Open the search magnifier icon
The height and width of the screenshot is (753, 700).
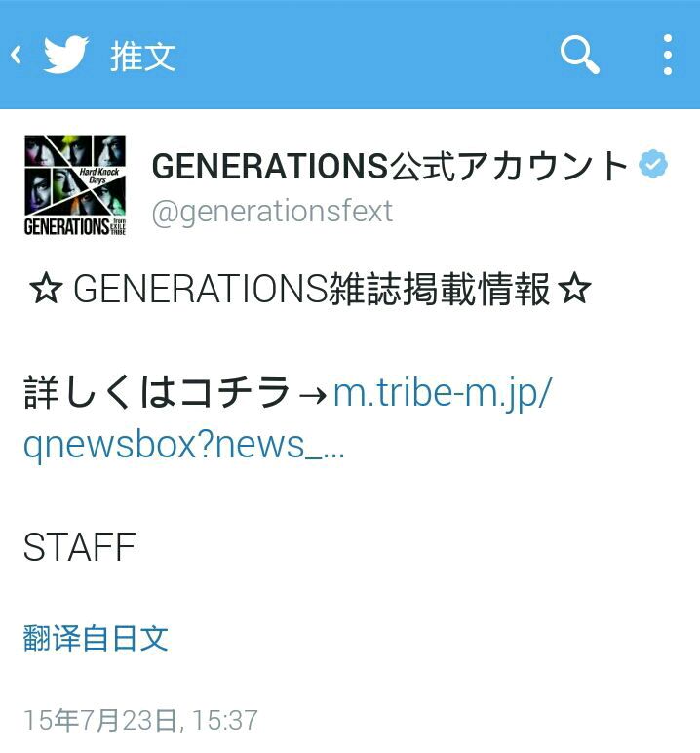point(579,55)
